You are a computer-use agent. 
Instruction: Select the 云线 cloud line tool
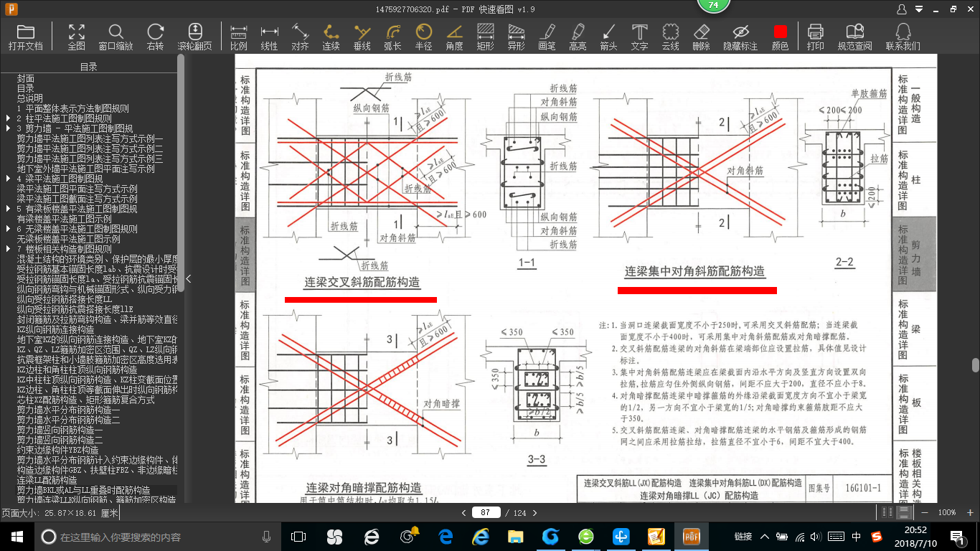point(670,37)
